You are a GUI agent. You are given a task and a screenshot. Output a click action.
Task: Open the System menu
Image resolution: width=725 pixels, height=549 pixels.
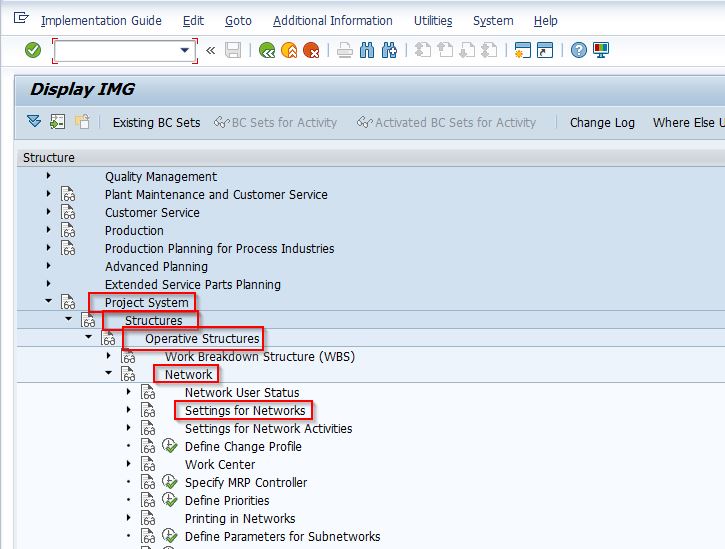tap(493, 21)
